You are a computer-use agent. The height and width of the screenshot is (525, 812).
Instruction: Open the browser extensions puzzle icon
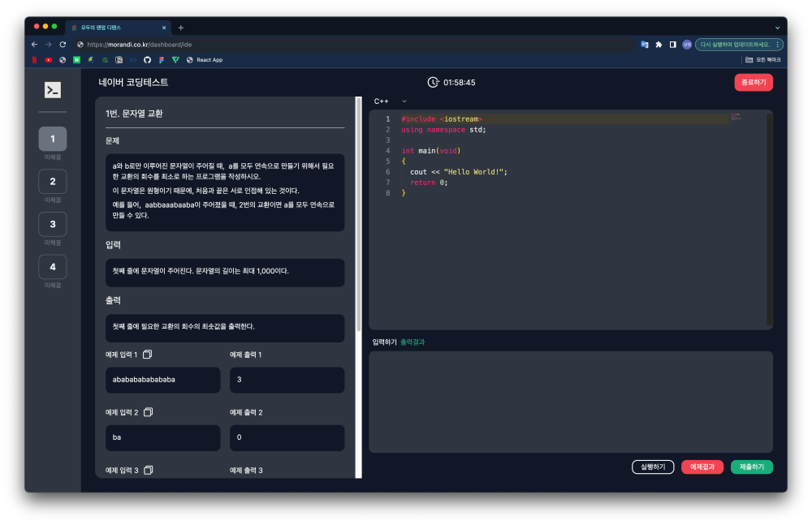pos(659,44)
